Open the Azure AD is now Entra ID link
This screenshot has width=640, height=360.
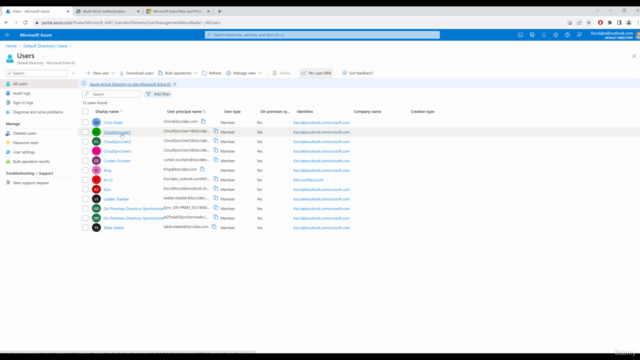[x=130, y=84]
